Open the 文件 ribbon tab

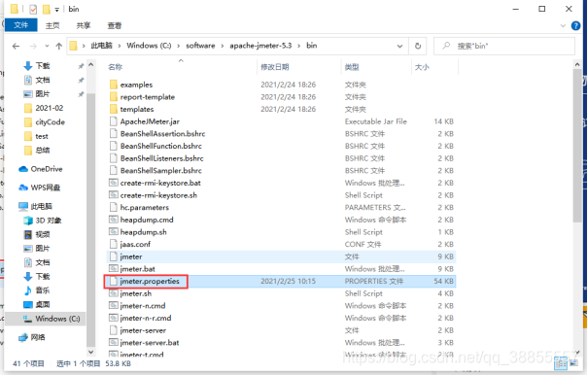pos(21,24)
